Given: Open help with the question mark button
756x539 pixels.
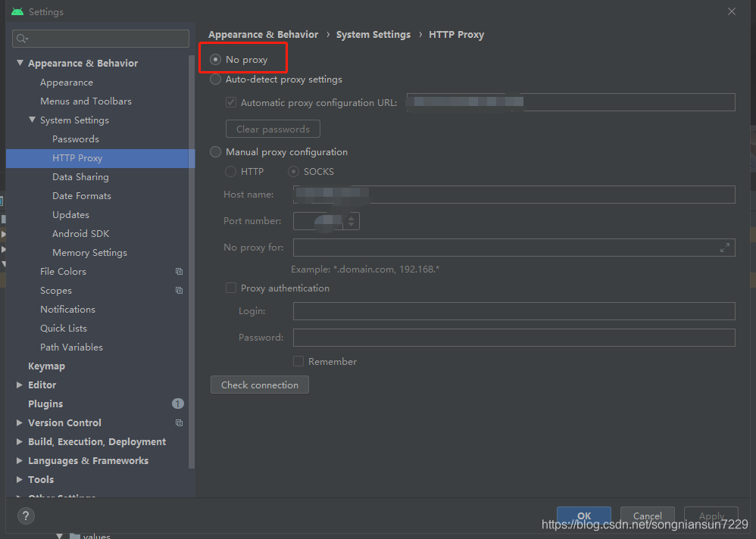Looking at the screenshot, I should tap(26, 516).
